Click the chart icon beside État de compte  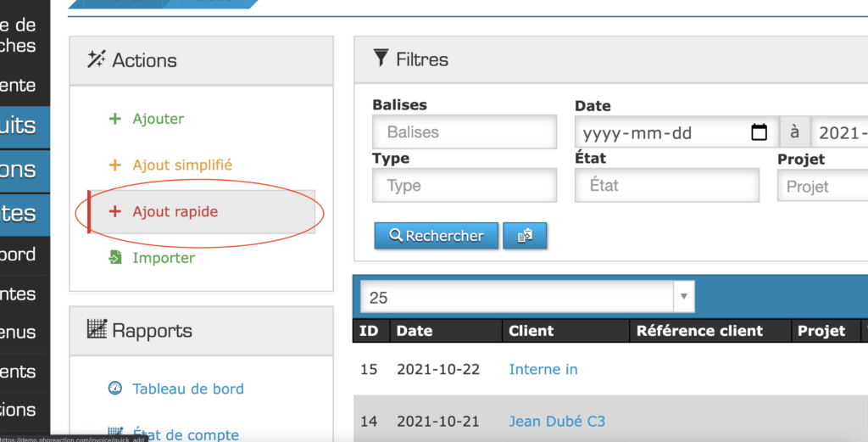[x=115, y=434]
